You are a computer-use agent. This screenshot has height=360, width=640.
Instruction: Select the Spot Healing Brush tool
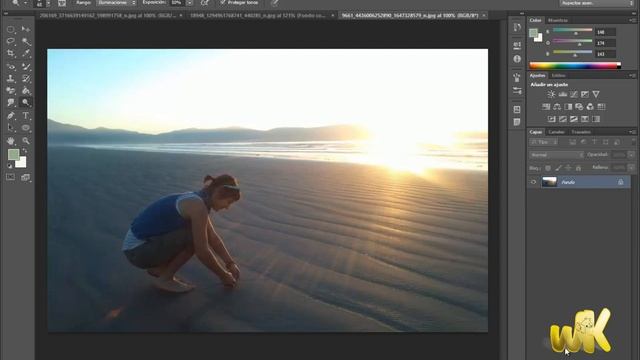(x=11, y=67)
